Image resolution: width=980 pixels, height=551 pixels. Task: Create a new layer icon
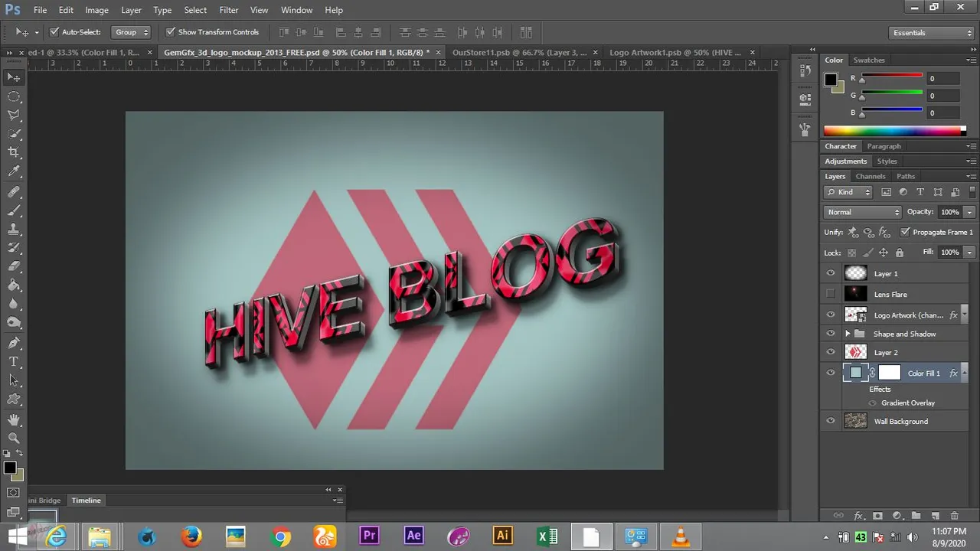(934, 516)
